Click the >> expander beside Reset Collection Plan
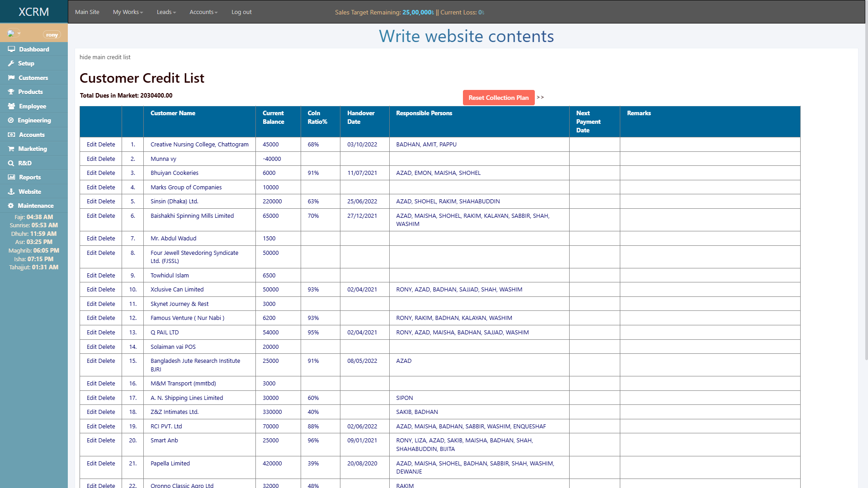868x488 pixels. tap(540, 97)
